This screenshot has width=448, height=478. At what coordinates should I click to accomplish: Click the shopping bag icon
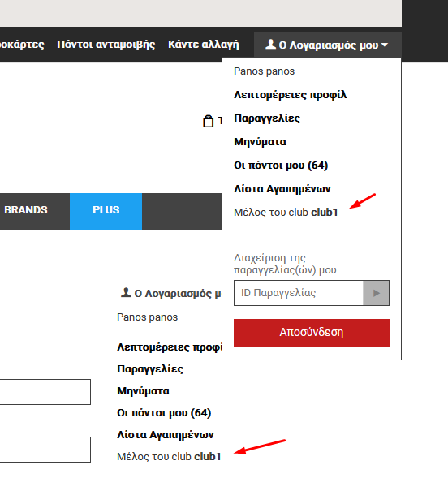coord(209,121)
